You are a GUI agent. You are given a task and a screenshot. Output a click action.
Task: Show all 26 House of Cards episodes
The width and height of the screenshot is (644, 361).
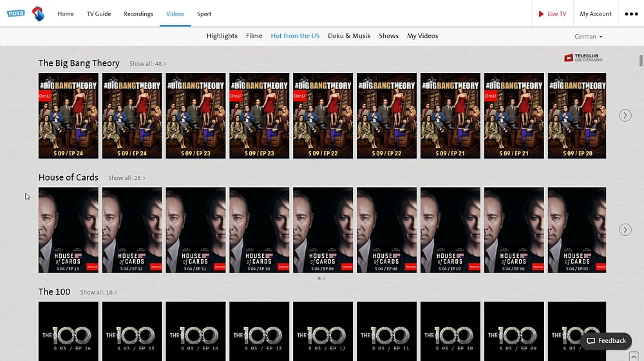point(126,178)
